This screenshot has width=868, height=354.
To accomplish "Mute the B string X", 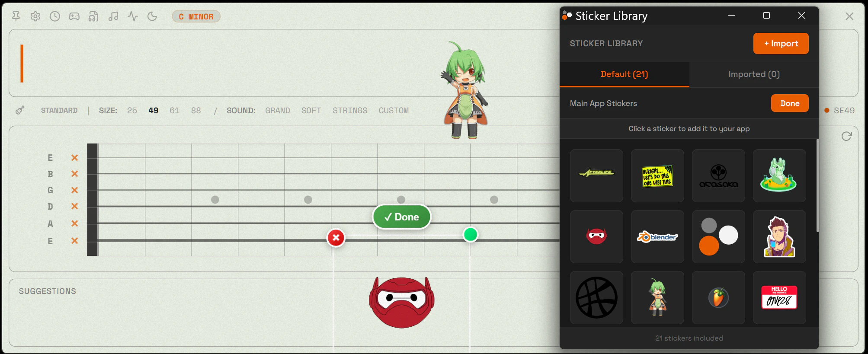I will pyautogui.click(x=74, y=174).
